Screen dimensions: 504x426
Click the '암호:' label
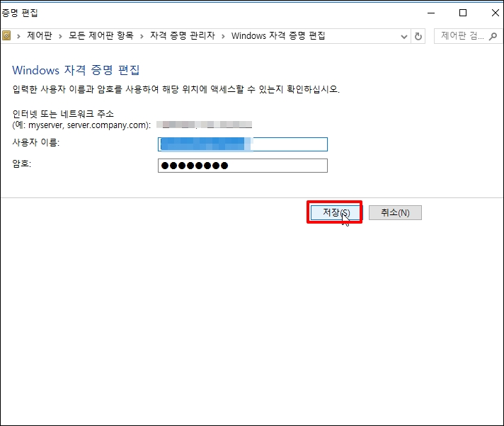[x=21, y=164]
